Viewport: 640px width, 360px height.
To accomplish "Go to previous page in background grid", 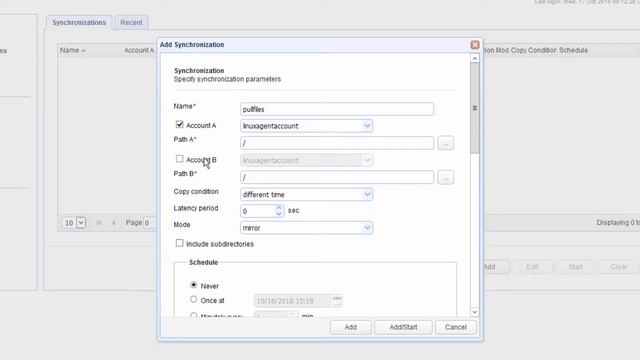I will (x=114, y=222).
